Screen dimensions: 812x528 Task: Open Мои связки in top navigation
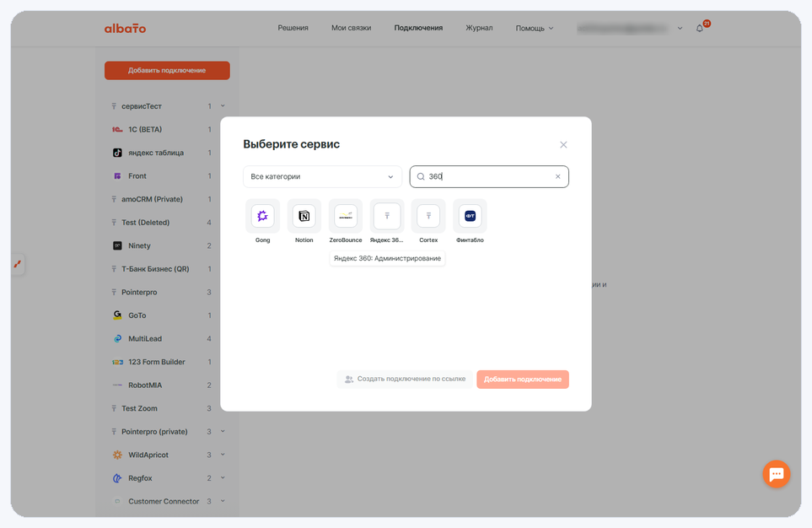coord(351,28)
